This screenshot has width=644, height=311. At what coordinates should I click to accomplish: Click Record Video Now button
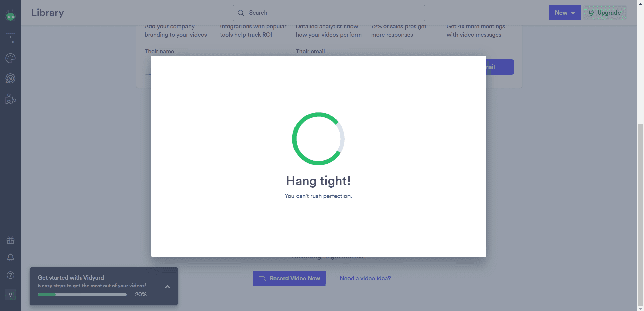click(x=289, y=278)
